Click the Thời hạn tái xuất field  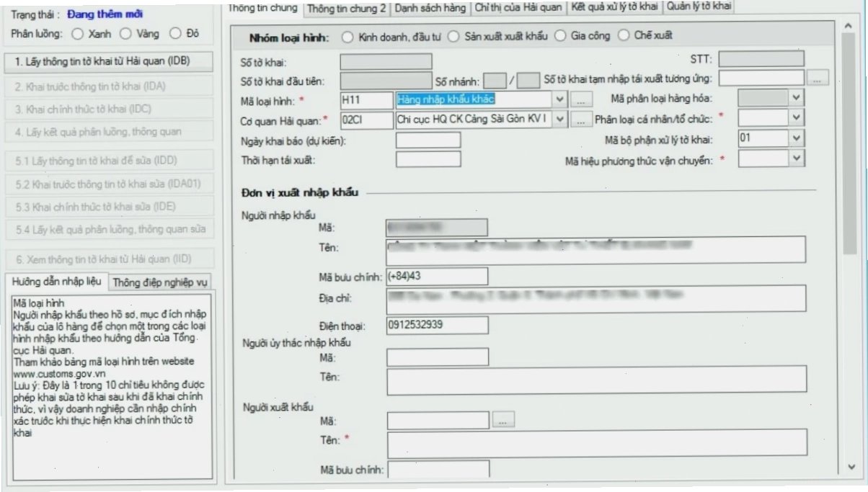(x=428, y=158)
